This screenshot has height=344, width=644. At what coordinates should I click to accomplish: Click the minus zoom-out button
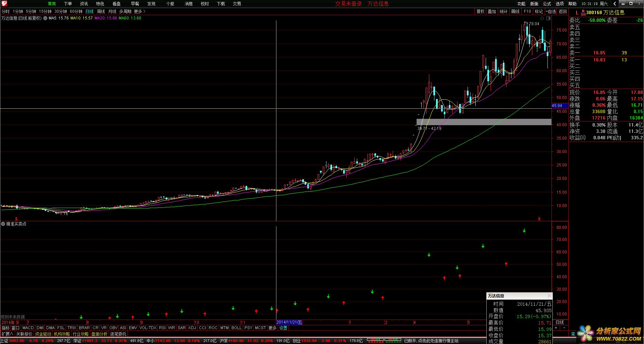[564, 328]
